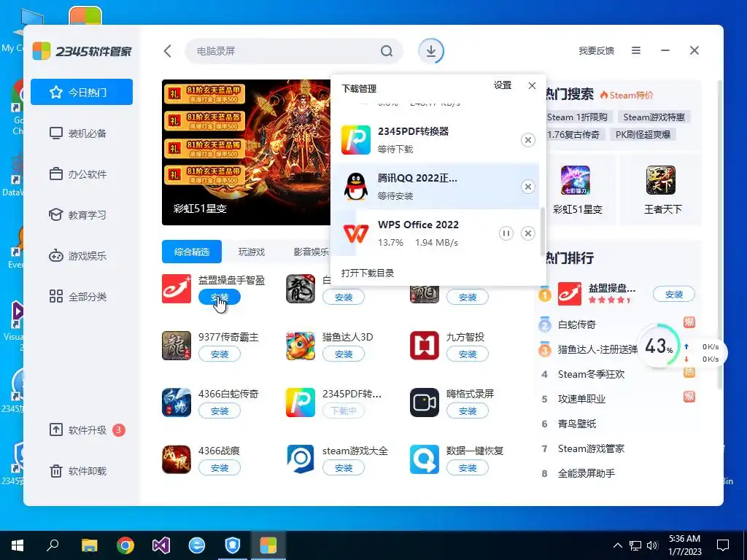This screenshot has height=560, width=747.
Task: Open 教育学习 category
Action: click(x=82, y=215)
